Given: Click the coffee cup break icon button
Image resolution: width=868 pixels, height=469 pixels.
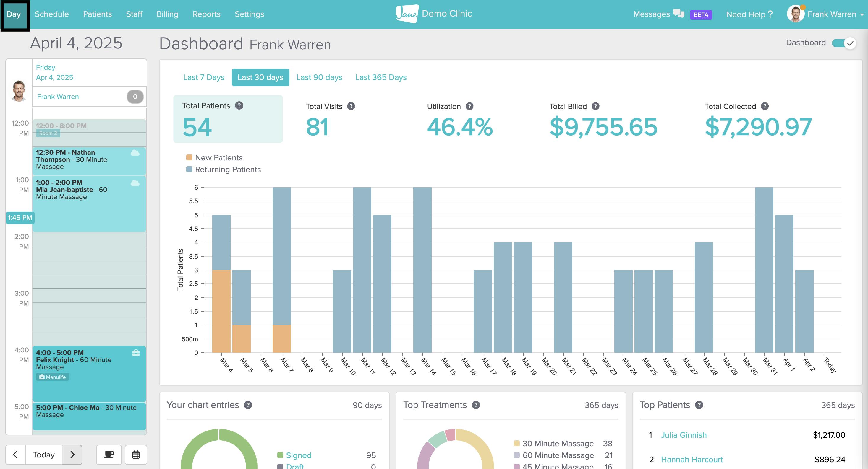Looking at the screenshot, I should tap(109, 455).
